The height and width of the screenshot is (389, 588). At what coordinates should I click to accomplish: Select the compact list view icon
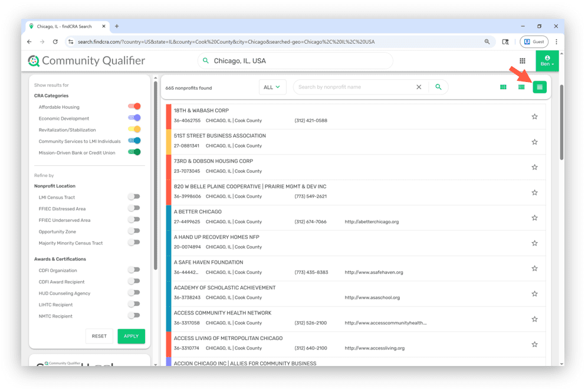[540, 87]
